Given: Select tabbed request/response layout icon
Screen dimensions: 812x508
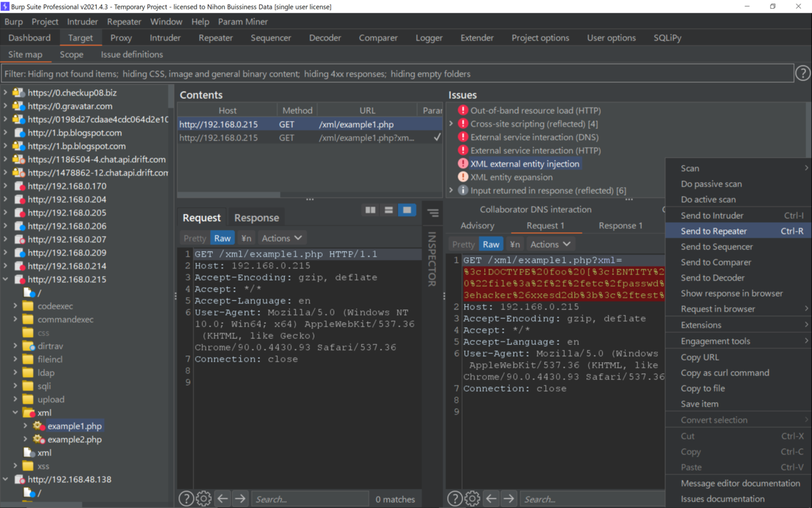Looking at the screenshot, I should click(407, 210).
